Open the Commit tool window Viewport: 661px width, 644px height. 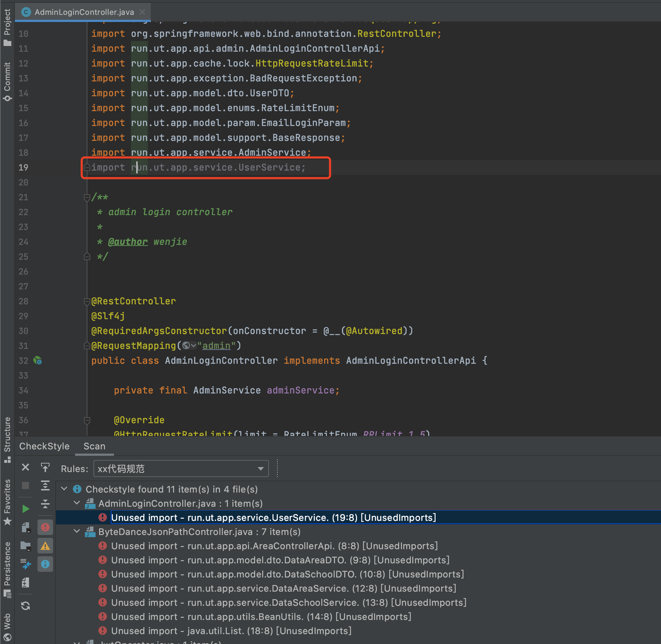point(7,81)
